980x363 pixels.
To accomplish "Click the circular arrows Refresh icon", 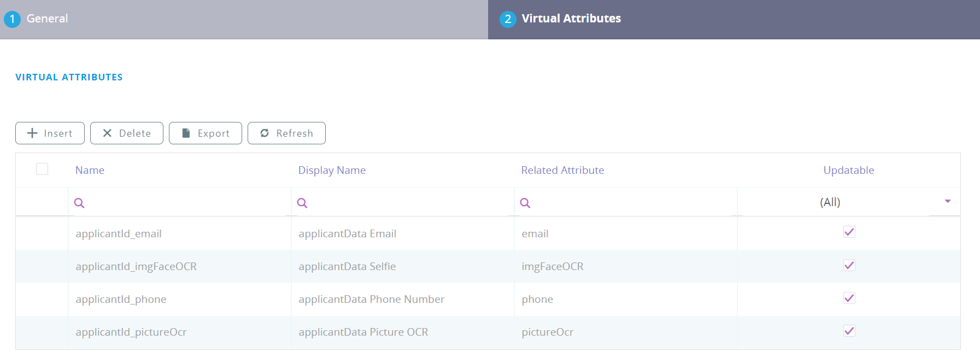I will (265, 133).
